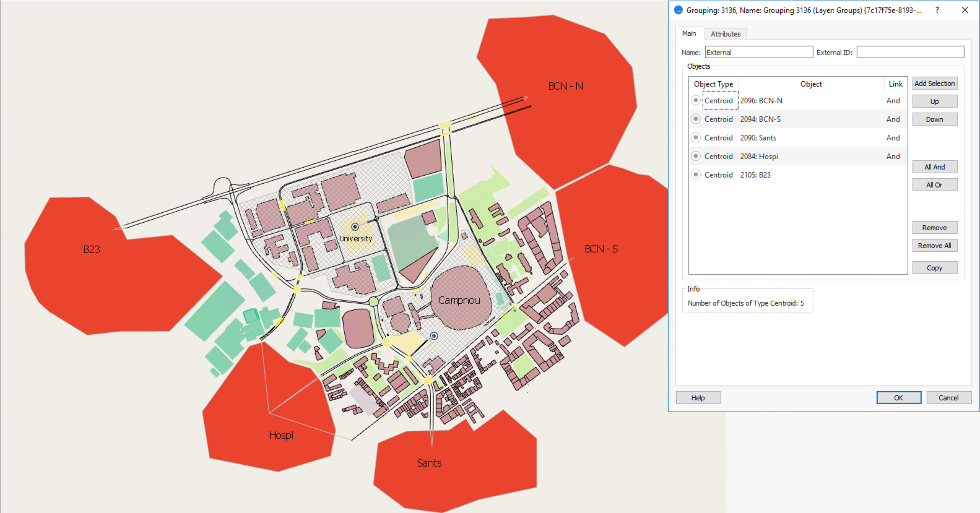Click the centroid icon in the 2094: BCN-S row

tap(696, 119)
